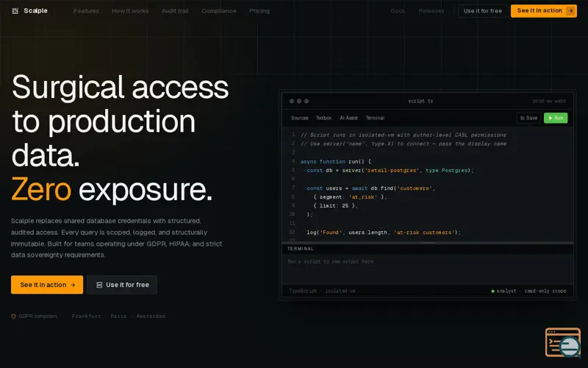Click the first window dot in editor
This screenshot has height=368, width=588.
292,101
